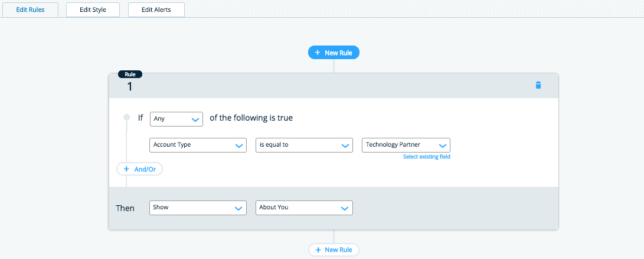Click the plus icon on And/Or
644x259 pixels.
[x=126, y=169]
